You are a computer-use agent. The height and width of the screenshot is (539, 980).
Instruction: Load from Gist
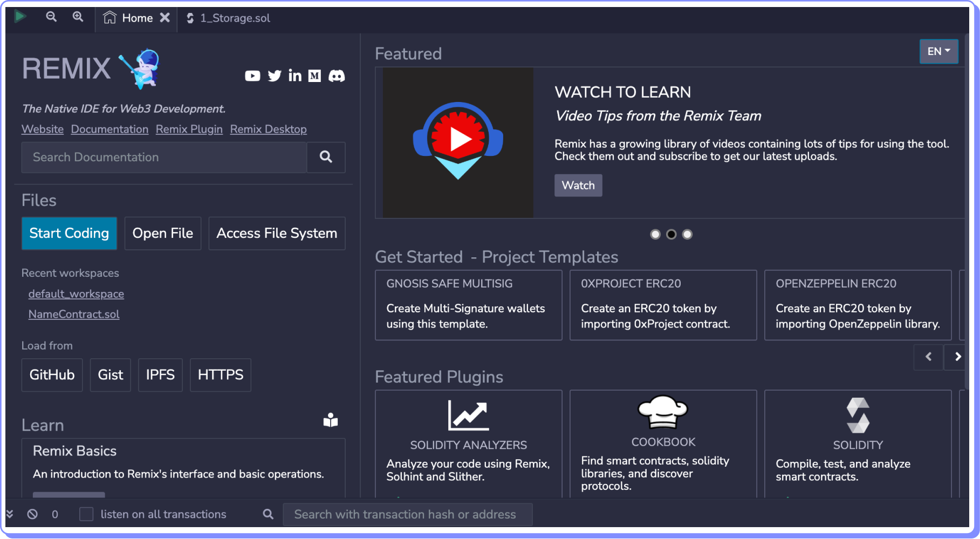click(x=111, y=375)
